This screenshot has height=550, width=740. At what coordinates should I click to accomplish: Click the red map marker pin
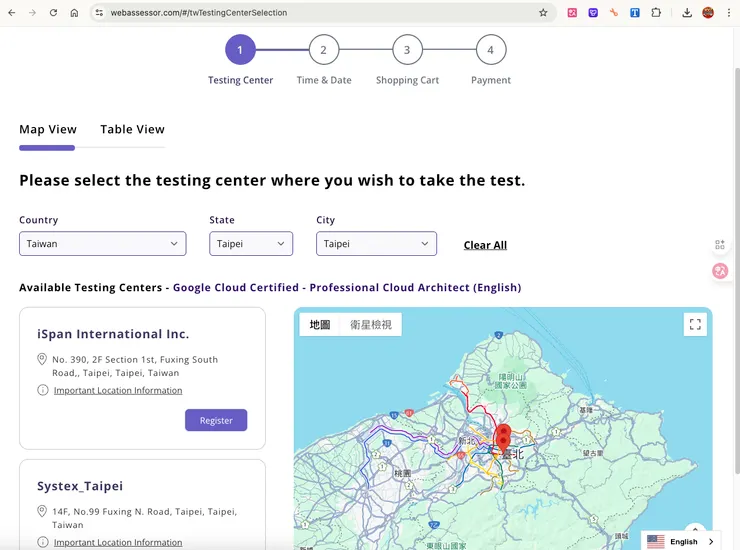(x=503, y=435)
